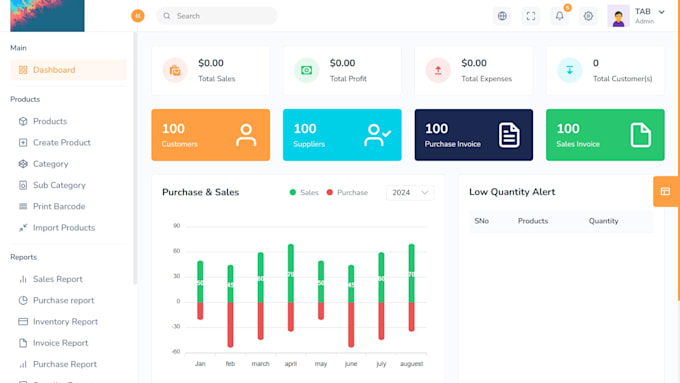The image size is (680, 383).
Task: Open the Dashboard menu item
Action: 68,70
